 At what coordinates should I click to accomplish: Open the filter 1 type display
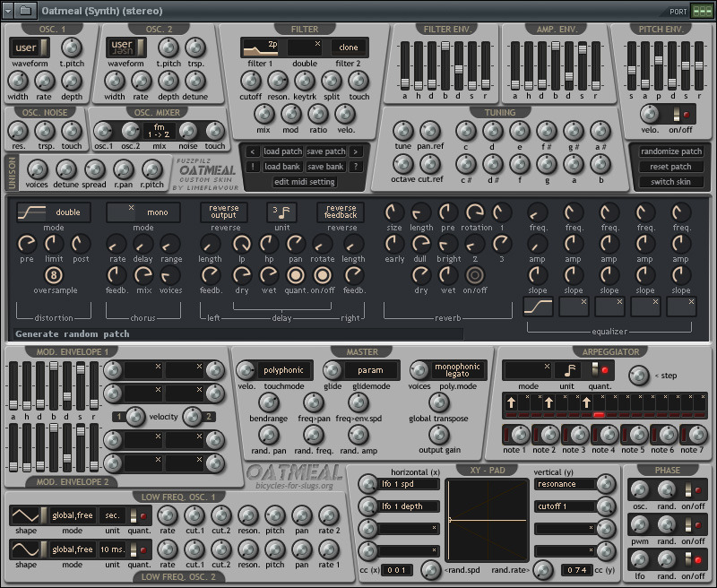(x=261, y=48)
